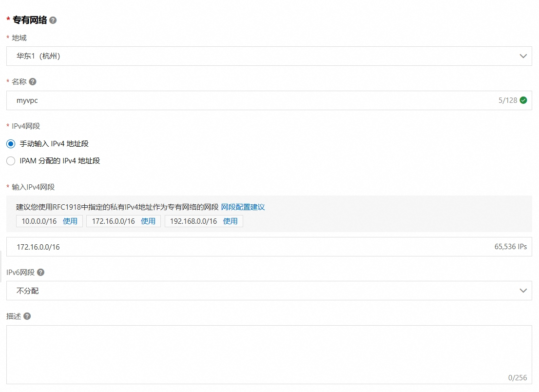This screenshot has height=392, width=539.
Task: Click 使用 next to 172.16.0.0/16 suggestion
Action: (x=148, y=221)
